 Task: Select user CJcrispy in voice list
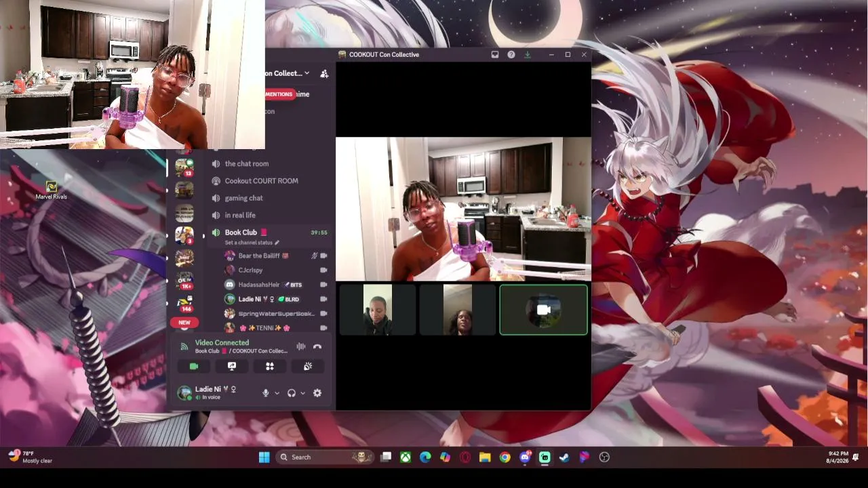pyautogui.click(x=250, y=270)
